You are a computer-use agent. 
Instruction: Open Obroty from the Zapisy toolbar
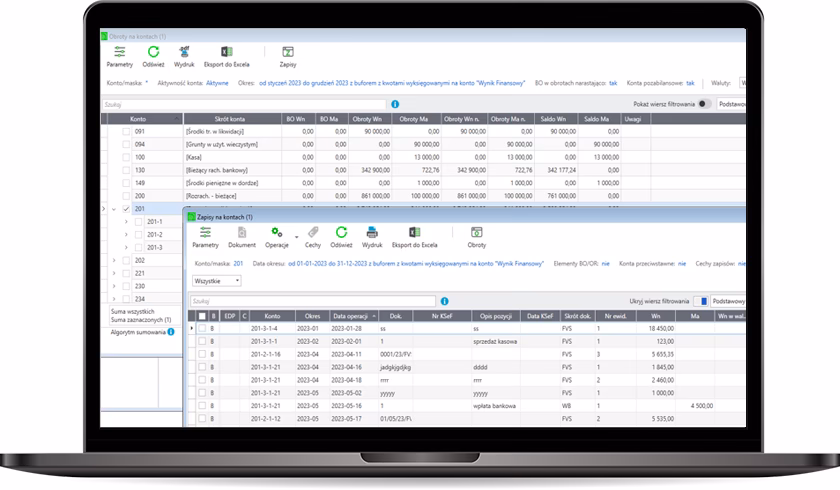point(477,237)
